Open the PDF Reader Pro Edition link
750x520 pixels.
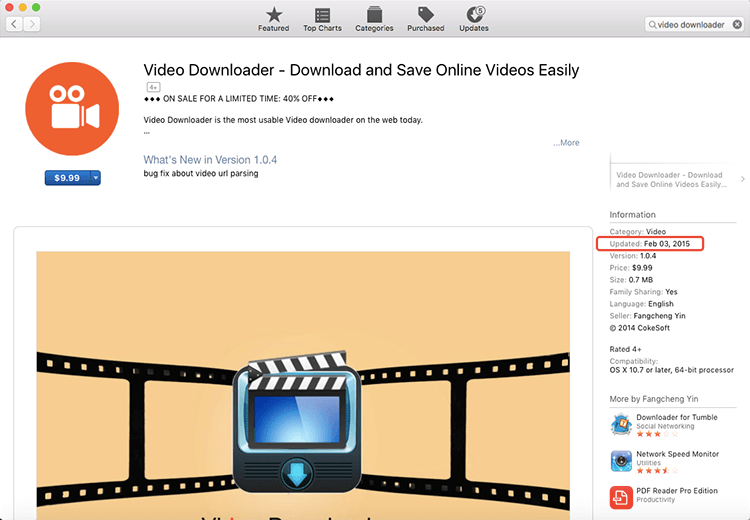click(677, 491)
